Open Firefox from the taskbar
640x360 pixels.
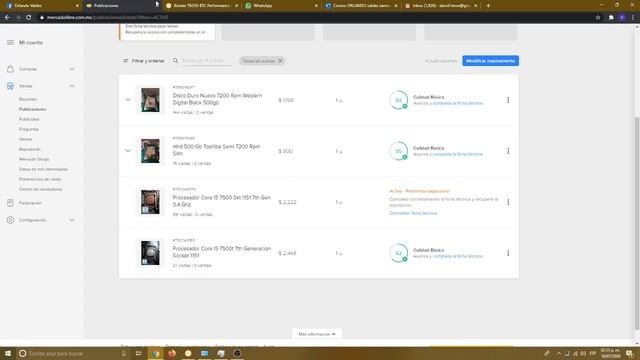pos(172,353)
